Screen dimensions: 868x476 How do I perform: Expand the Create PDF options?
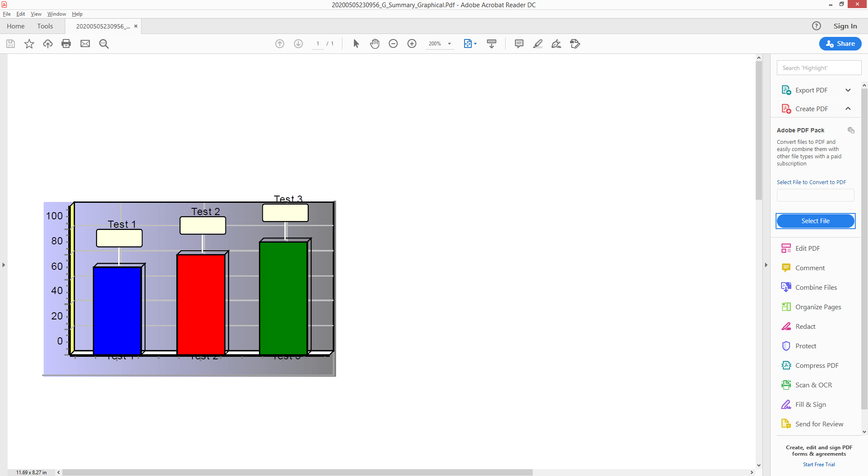click(x=848, y=109)
